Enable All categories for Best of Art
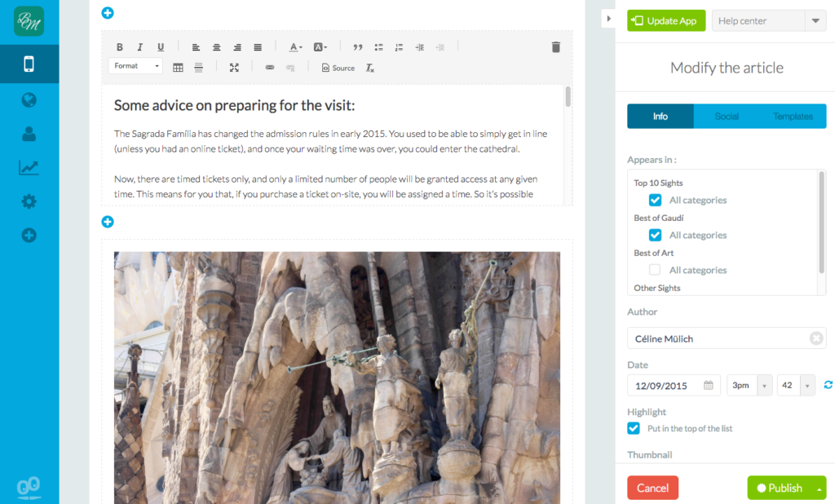 click(655, 270)
